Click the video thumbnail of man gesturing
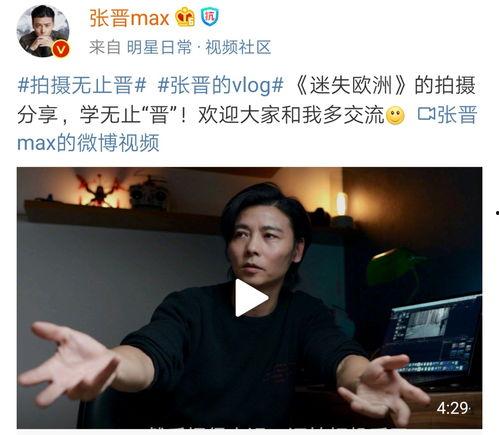Image resolution: width=499 pixels, height=435 pixels. pyautogui.click(x=249, y=298)
